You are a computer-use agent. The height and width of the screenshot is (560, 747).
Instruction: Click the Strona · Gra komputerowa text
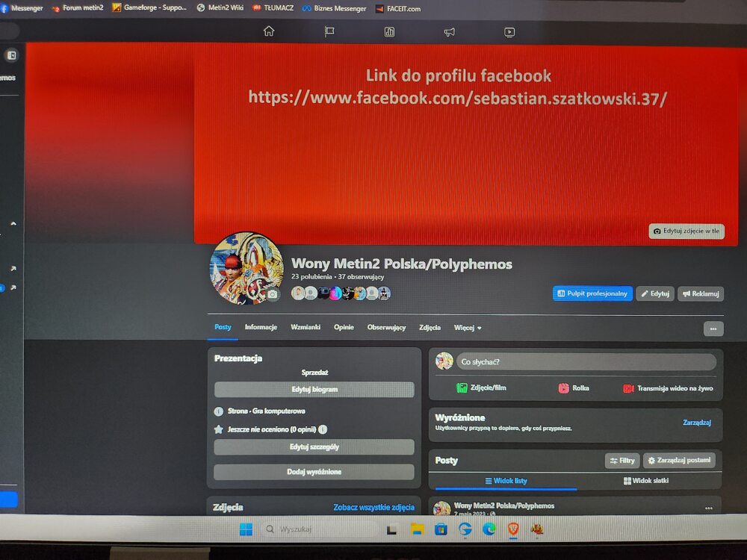point(267,411)
